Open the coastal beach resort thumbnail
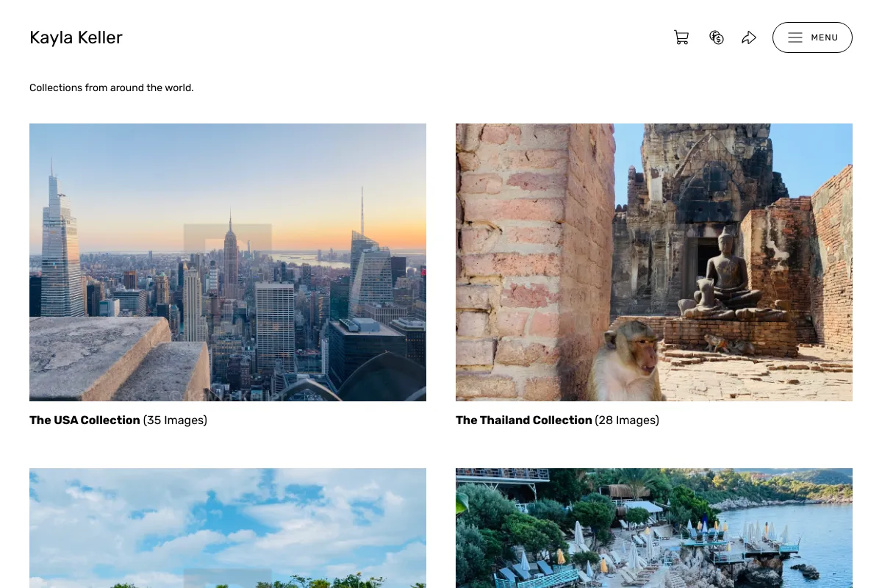882x588 pixels. (654, 528)
